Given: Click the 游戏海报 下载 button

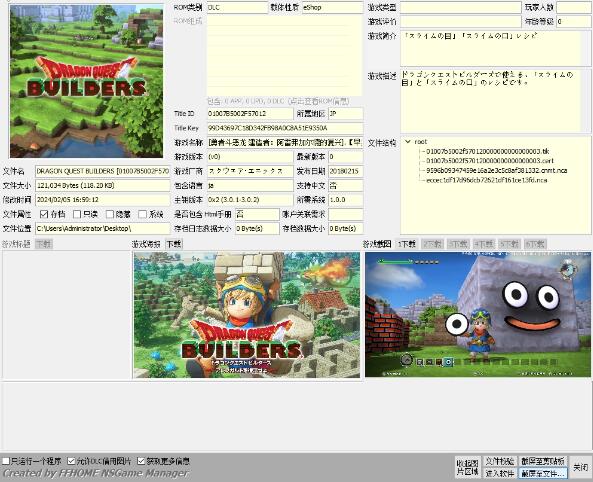Looking at the screenshot, I should [x=174, y=244].
